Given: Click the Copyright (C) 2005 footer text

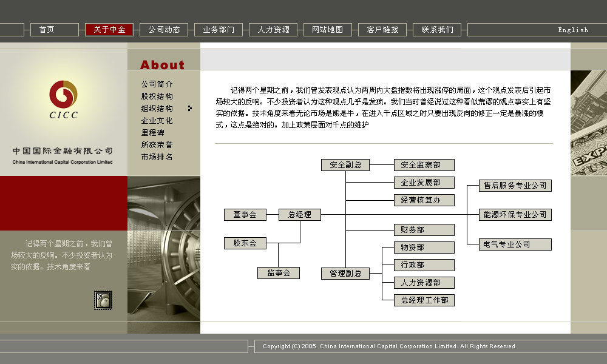Looking at the screenshot, I should point(390,346).
